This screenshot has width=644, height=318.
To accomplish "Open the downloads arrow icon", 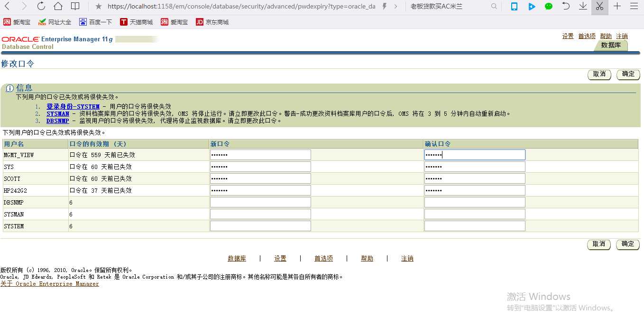I will [x=583, y=6].
